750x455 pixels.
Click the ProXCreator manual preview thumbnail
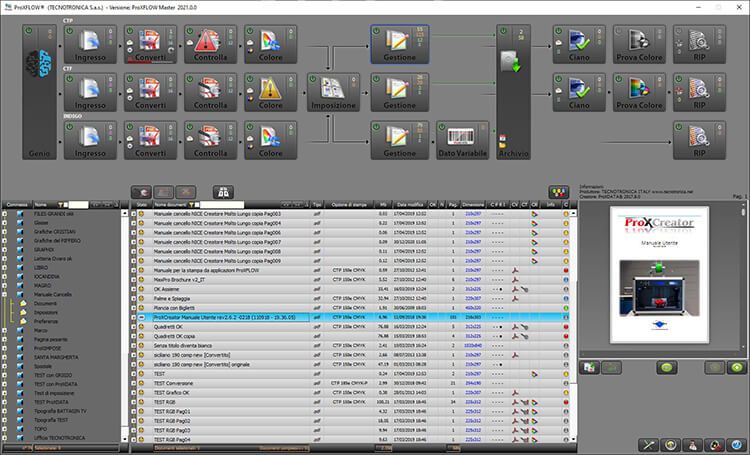tap(659, 275)
